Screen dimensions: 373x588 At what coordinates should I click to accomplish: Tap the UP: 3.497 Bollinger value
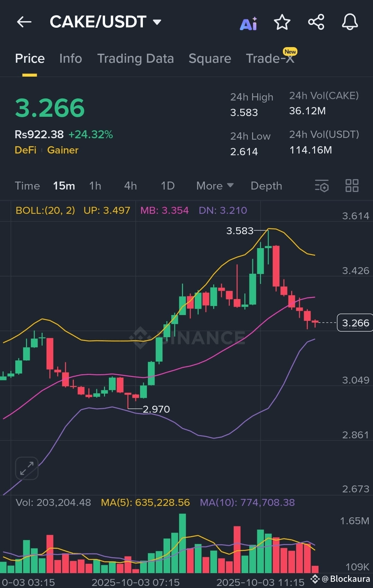tap(107, 210)
